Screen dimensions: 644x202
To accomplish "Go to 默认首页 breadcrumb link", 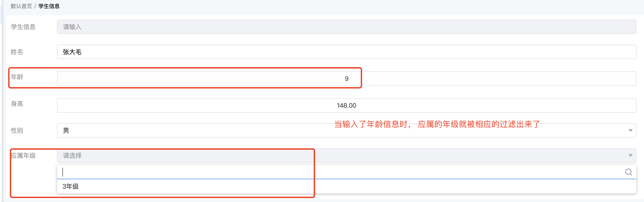I will (x=21, y=6).
